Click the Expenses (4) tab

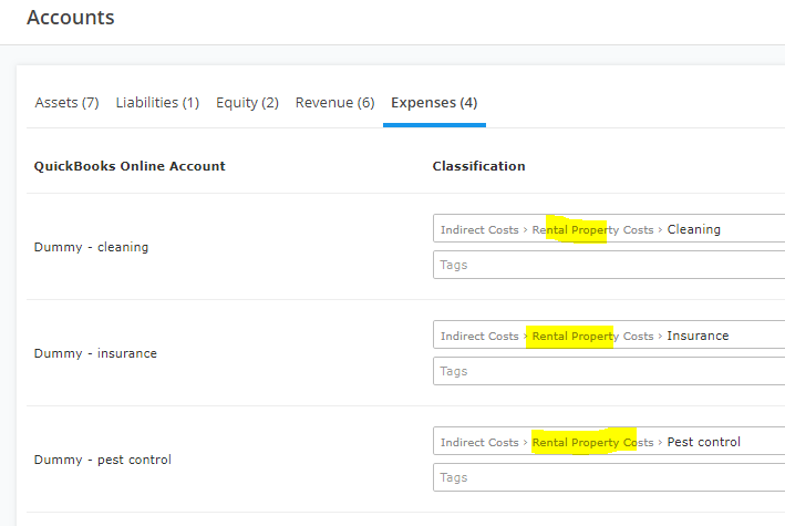point(434,103)
